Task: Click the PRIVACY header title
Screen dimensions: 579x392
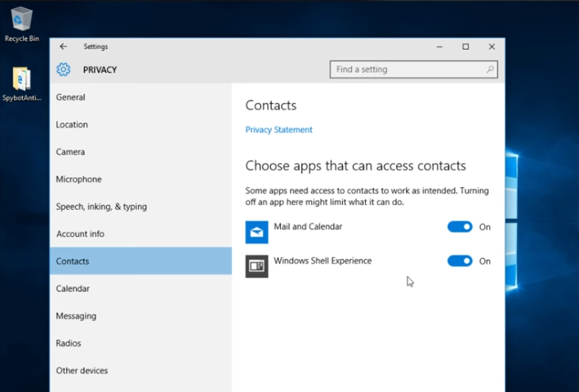Action: click(100, 69)
